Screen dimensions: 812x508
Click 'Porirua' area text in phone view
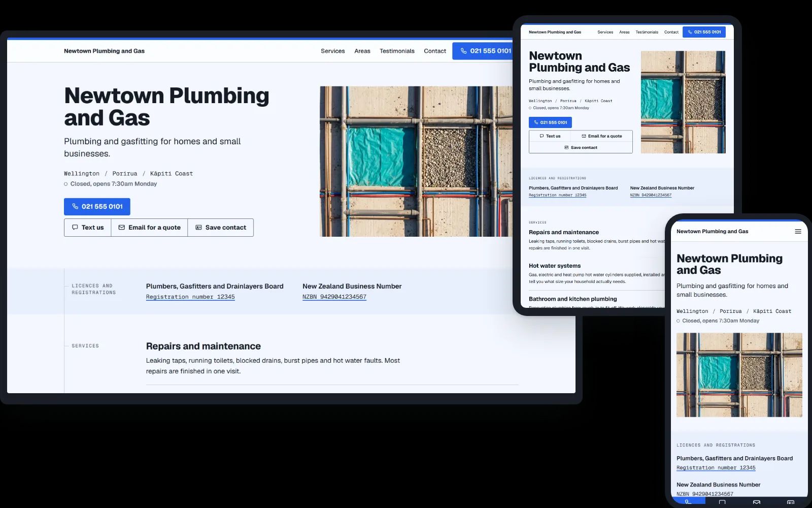[x=730, y=311]
